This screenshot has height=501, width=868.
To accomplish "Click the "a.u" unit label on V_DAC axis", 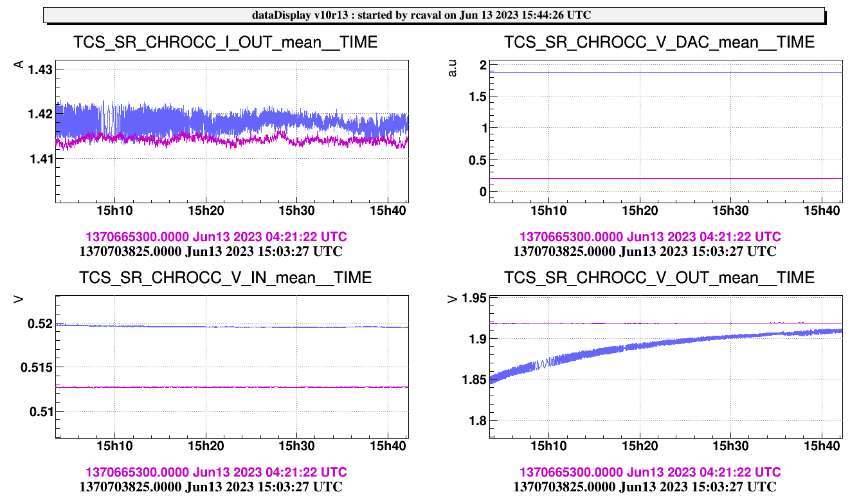I will (x=453, y=69).
